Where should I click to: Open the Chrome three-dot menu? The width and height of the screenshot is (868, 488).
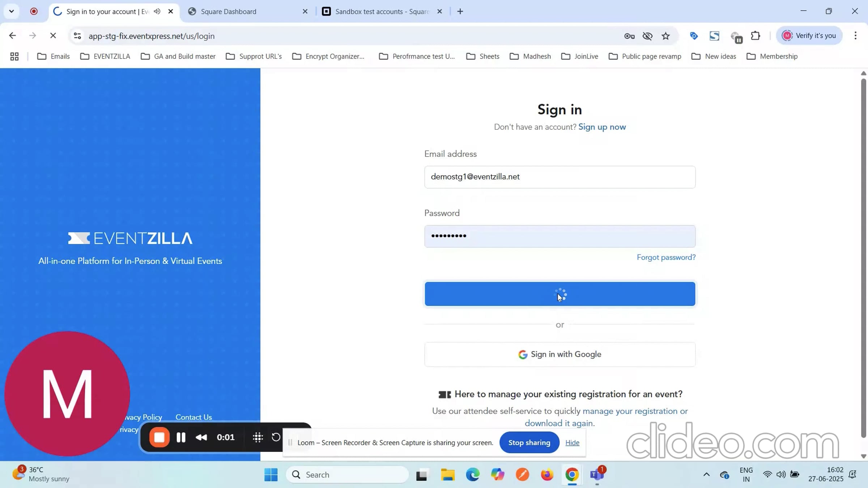click(856, 36)
